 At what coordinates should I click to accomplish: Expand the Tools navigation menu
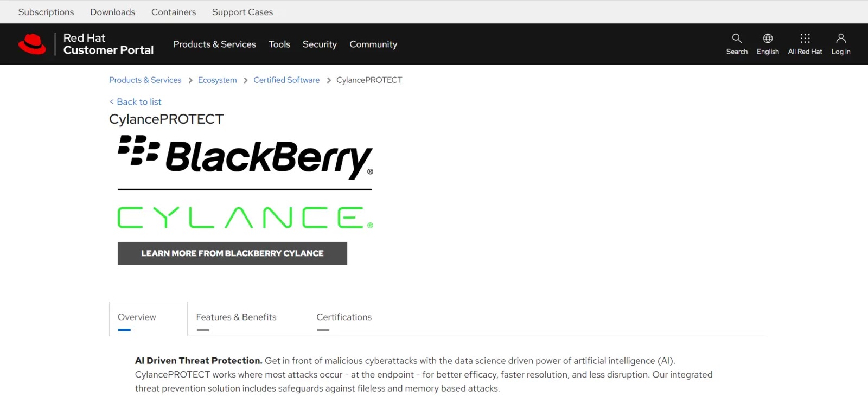coord(279,44)
